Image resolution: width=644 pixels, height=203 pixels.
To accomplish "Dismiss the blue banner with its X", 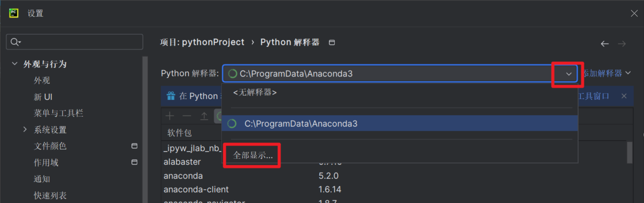I will (x=624, y=96).
